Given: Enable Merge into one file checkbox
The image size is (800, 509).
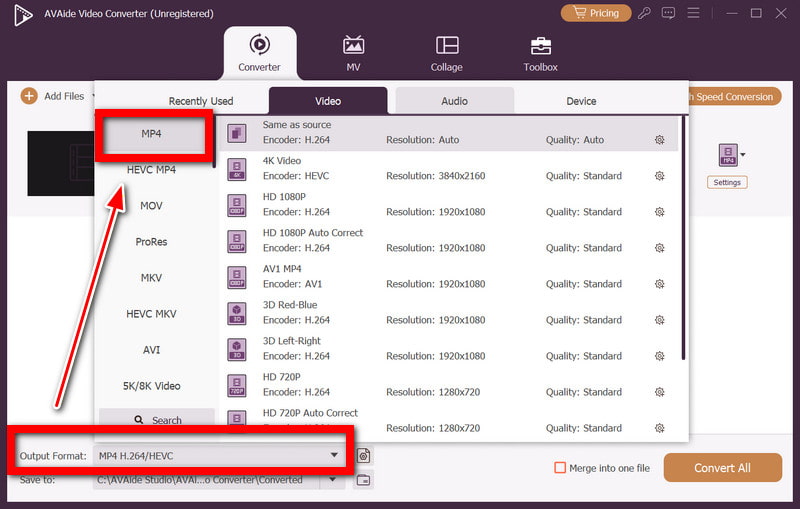Looking at the screenshot, I should (x=560, y=468).
